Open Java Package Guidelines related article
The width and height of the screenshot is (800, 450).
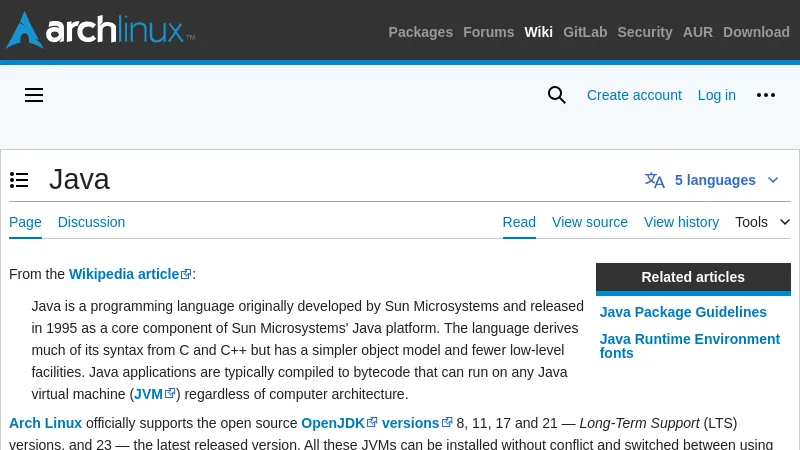683,312
